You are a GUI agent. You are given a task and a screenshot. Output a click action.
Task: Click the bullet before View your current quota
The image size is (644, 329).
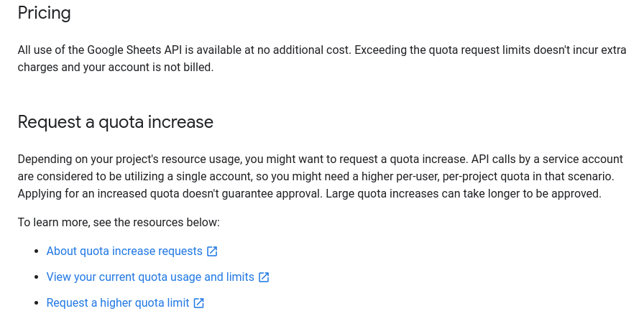(x=37, y=277)
